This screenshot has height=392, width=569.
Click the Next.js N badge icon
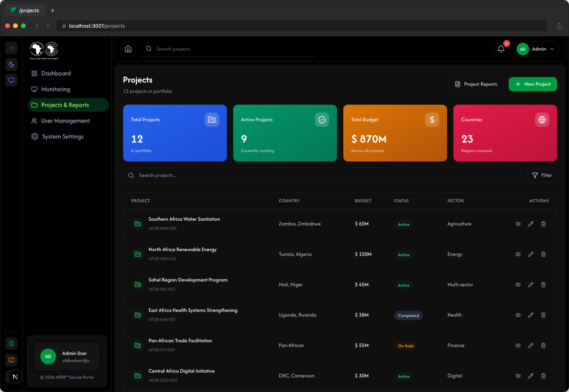pos(15,377)
